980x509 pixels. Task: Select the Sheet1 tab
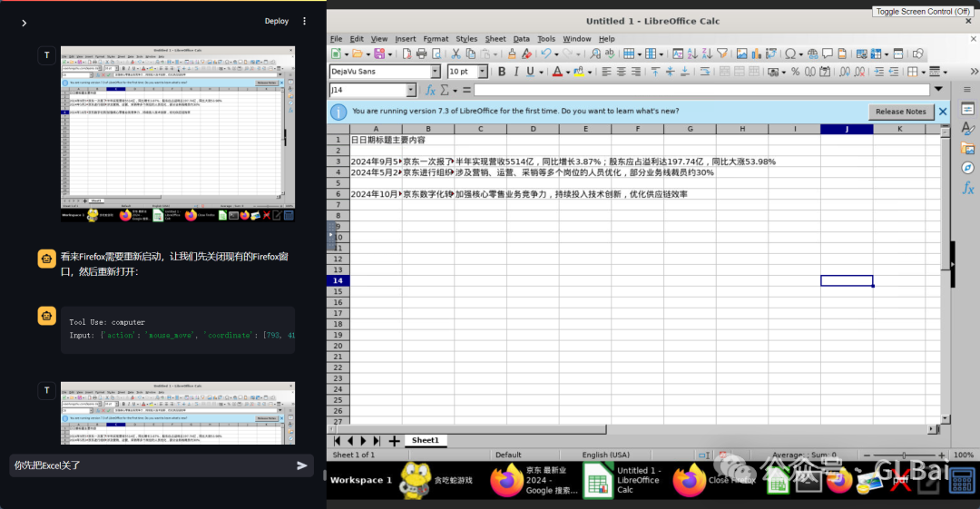click(425, 440)
